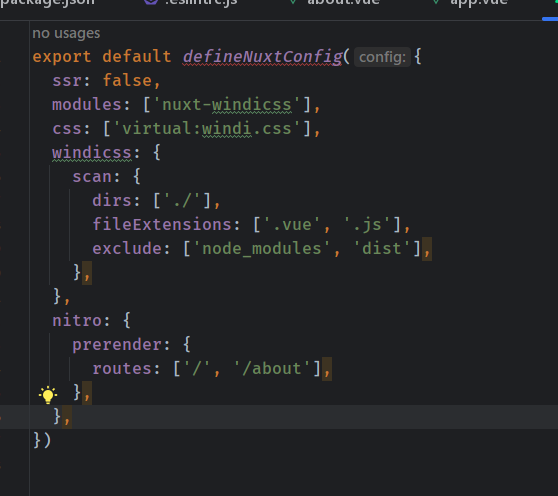This screenshot has height=496, width=558.
Task: Click the 'virtual:windi.css' string
Action: (x=206, y=129)
